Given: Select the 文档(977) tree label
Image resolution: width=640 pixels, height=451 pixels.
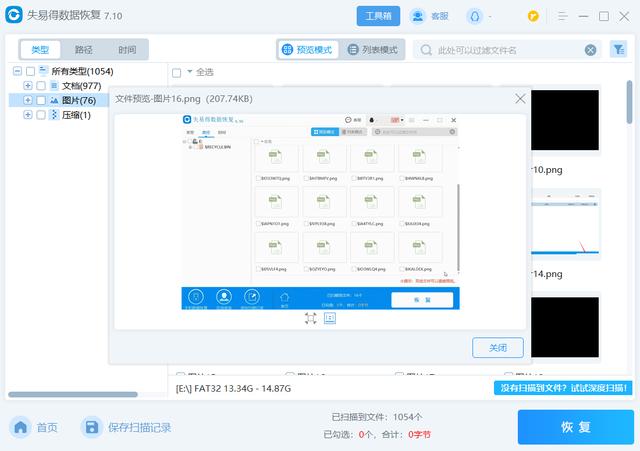Looking at the screenshot, I should point(82,86).
